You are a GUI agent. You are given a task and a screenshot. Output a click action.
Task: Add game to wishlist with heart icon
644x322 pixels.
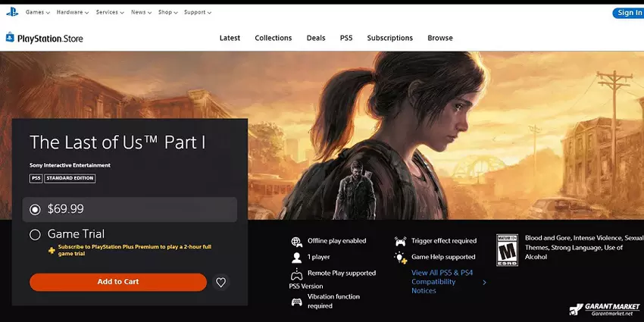click(x=220, y=282)
